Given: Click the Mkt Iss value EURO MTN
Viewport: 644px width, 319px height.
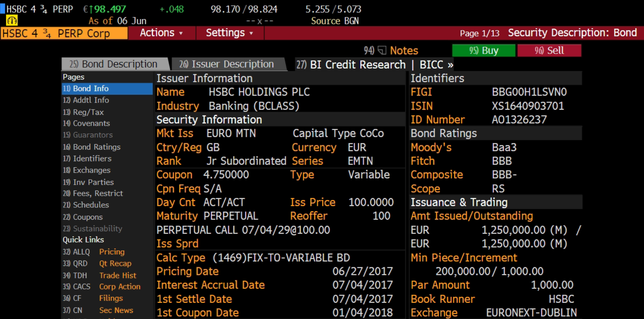Looking at the screenshot, I should [231, 133].
